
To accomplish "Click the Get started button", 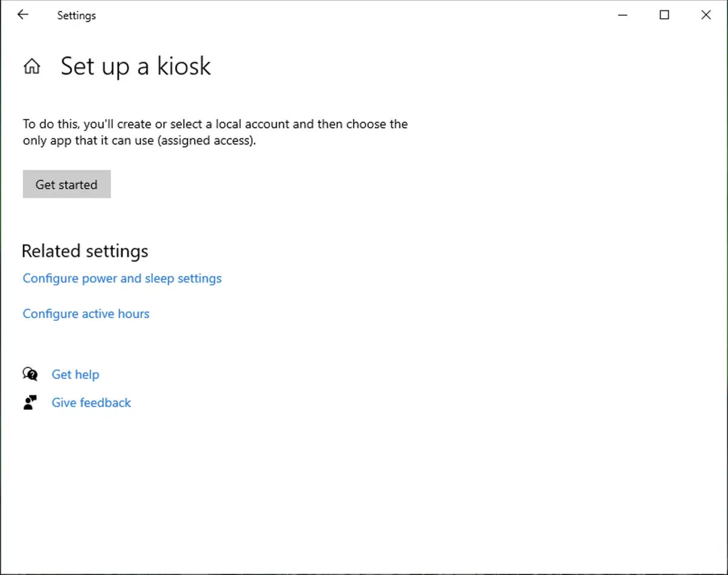I will click(67, 184).
